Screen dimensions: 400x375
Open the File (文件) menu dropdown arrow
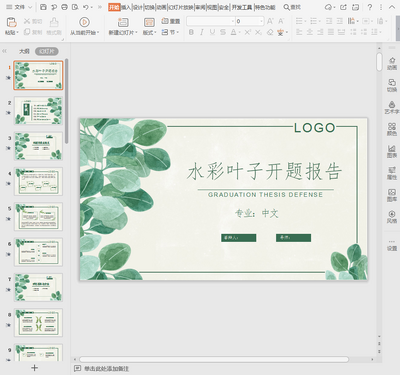(30, 7)
